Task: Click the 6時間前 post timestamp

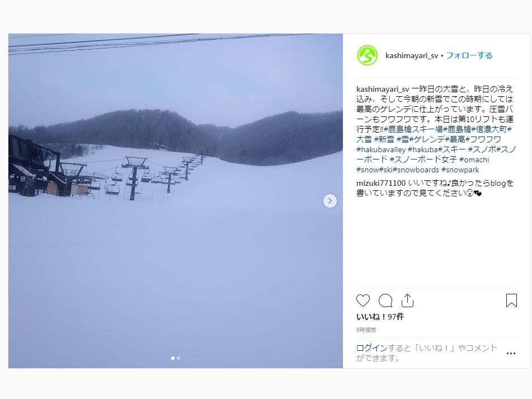Action: [x=366, y=330]
